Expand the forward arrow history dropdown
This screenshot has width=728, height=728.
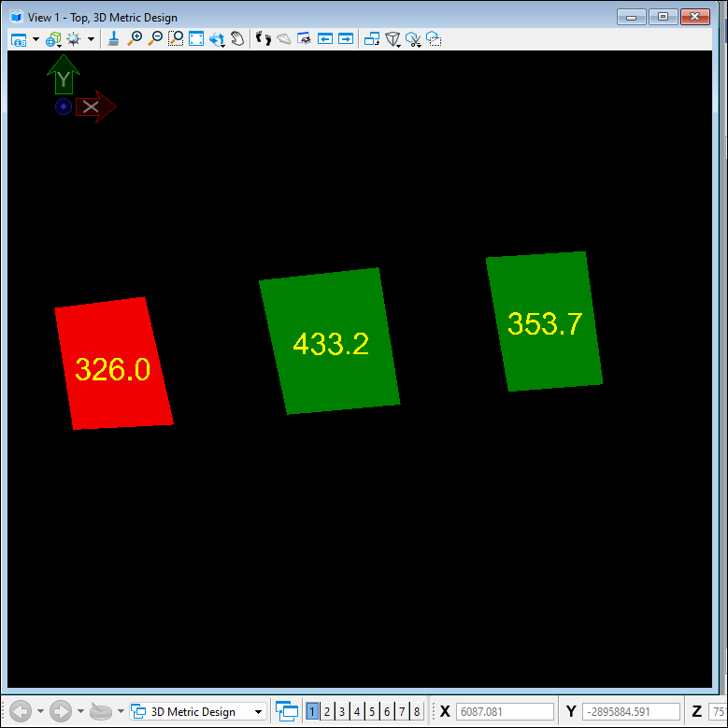pos(80,711)
